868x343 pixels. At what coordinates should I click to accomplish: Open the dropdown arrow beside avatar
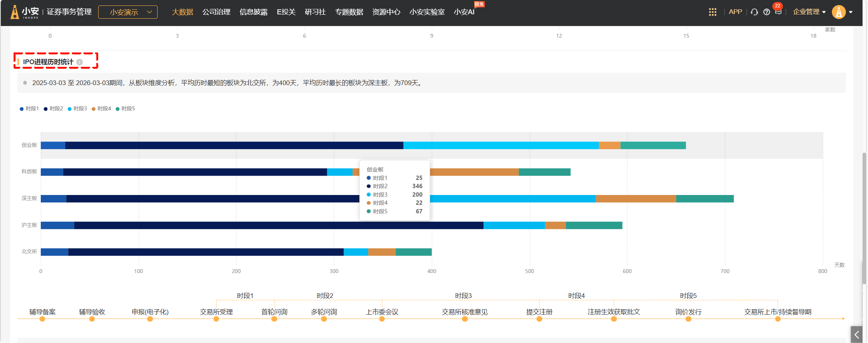pyautogui.click(x=851, y=12)
